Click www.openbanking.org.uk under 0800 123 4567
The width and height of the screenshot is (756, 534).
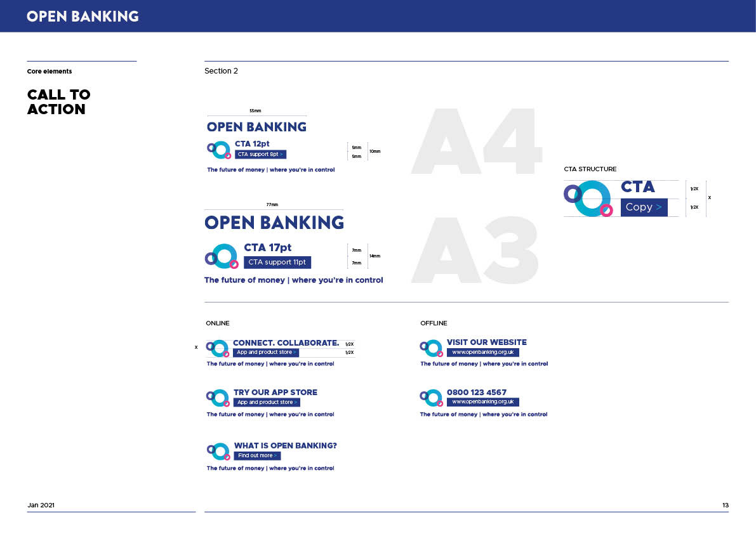pos(482,402)
